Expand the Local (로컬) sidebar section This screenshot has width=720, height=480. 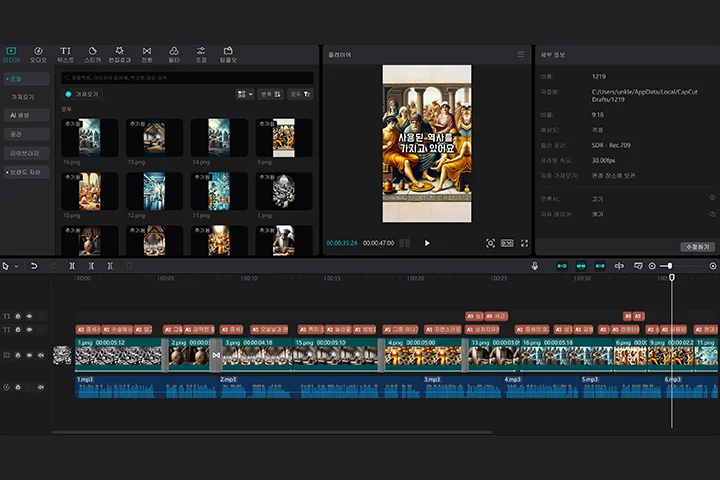[27, 79]
